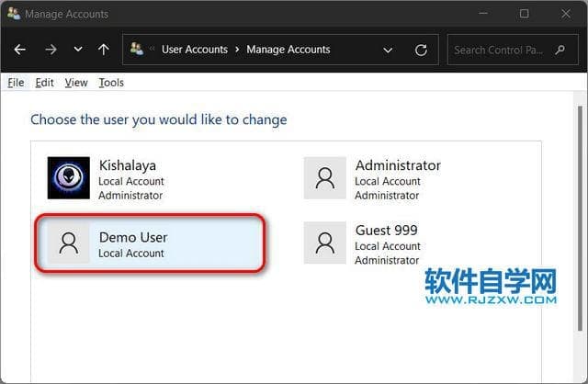
Task: Expand the address bar history dropdown
Action: (x=388, y=50)
